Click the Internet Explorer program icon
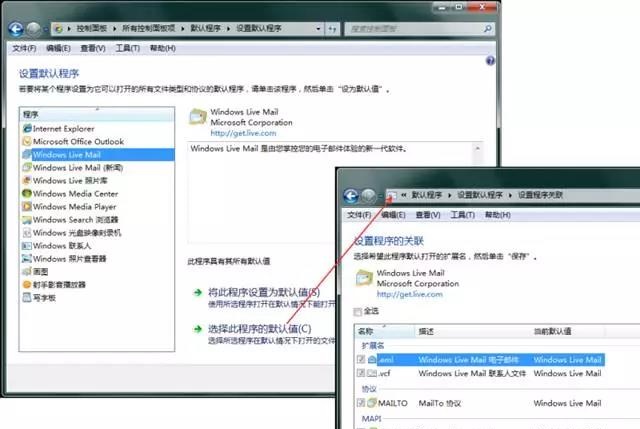Image resolution: width=640 pixels, height=429 pixels. [27, 129]
